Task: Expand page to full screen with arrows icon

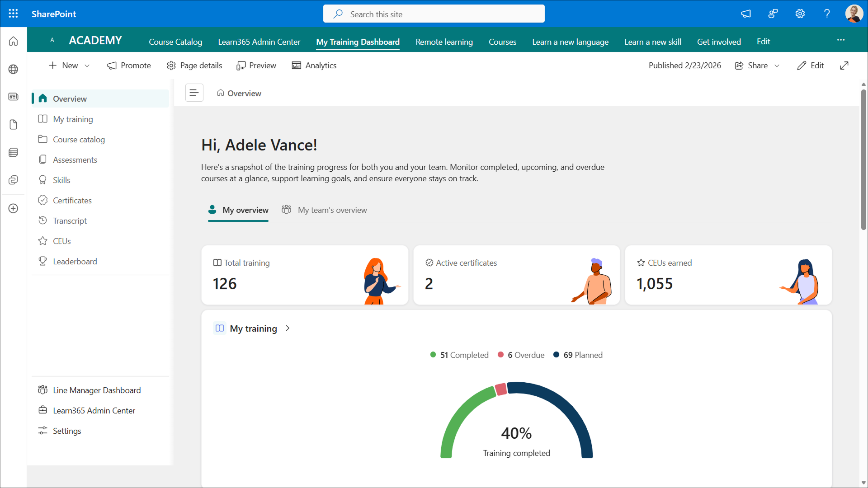Action: (x=844, y=66)
